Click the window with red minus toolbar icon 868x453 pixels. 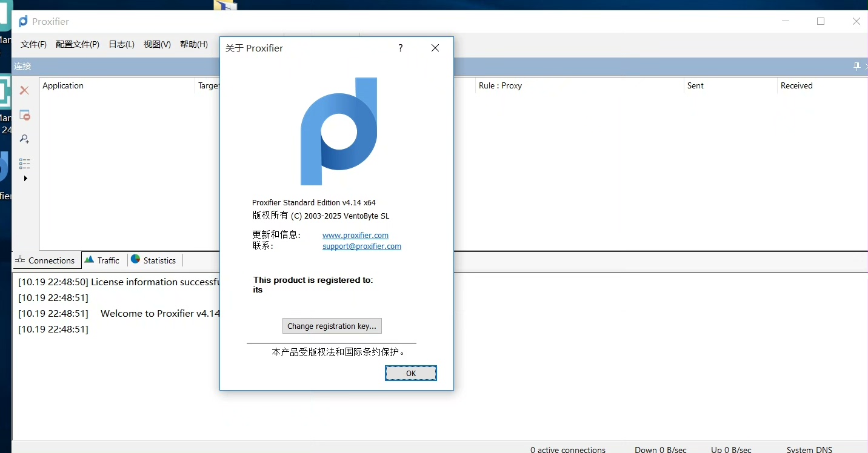pyautogui.click(x=24, y=115)
